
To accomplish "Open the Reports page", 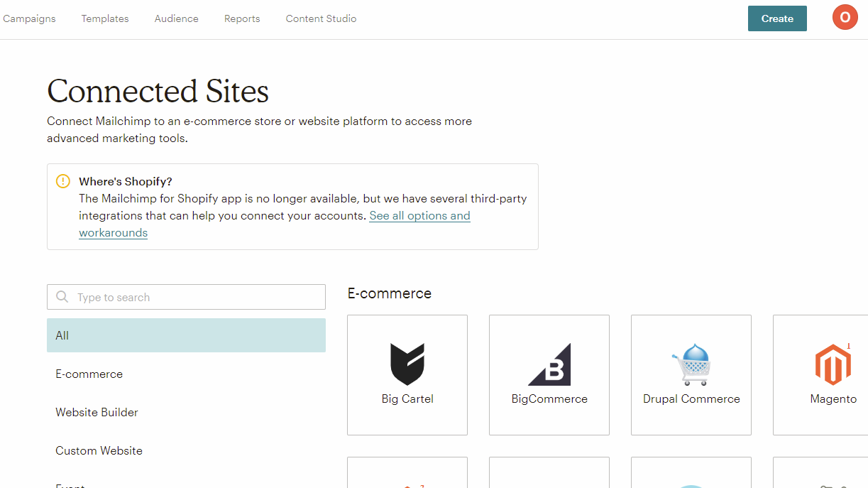I will tap(242, 18).
